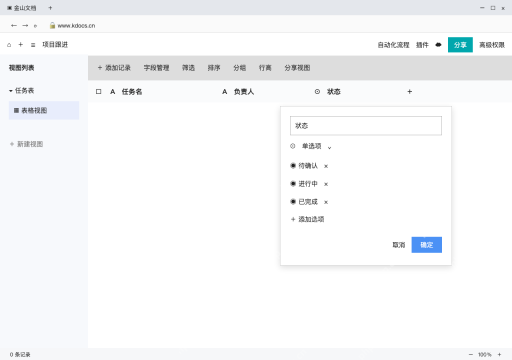The width and height of the screenshot is (512, 360).
Task: Click the new document plus icon
Action: click(21, 44)
